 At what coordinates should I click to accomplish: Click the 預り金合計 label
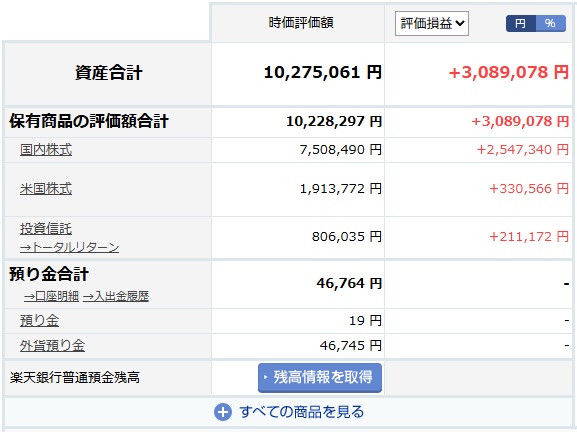[49, 275]
